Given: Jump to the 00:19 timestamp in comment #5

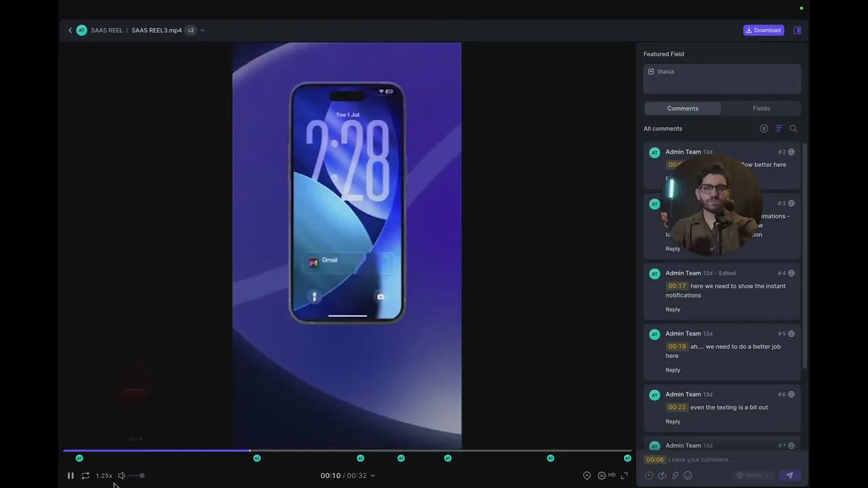Looking at the screenshot, I should [677, 346].
